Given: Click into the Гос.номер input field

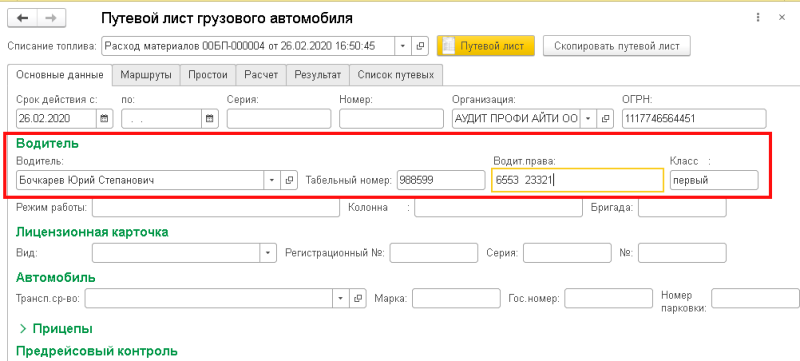Looking at the screenshot, I should [x=608, y=298].
